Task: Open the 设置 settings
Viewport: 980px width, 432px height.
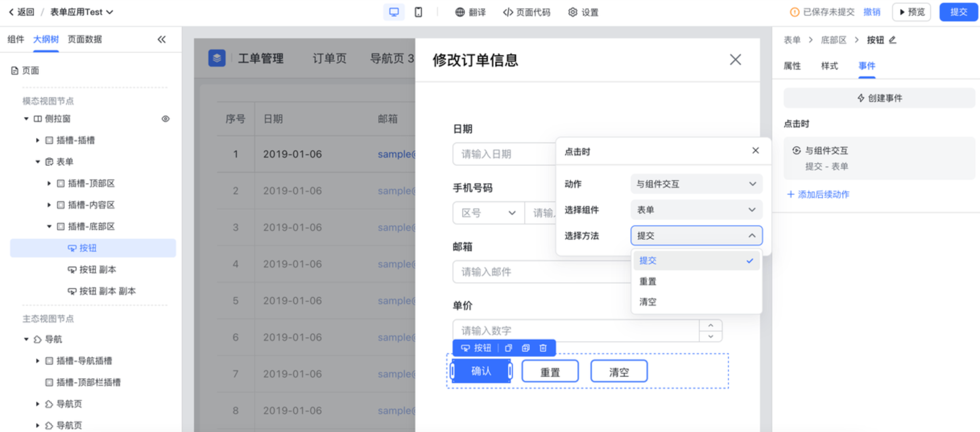Action: click(x=583, y=12)
